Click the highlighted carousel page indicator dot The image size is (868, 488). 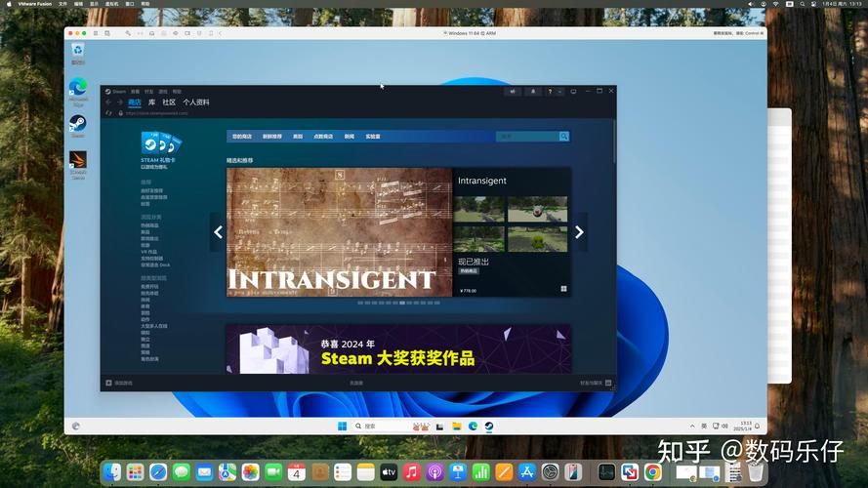coord(402,303)
